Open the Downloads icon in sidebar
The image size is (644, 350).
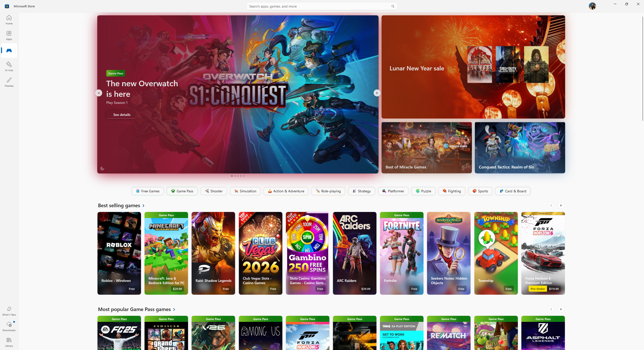[9, 326]
